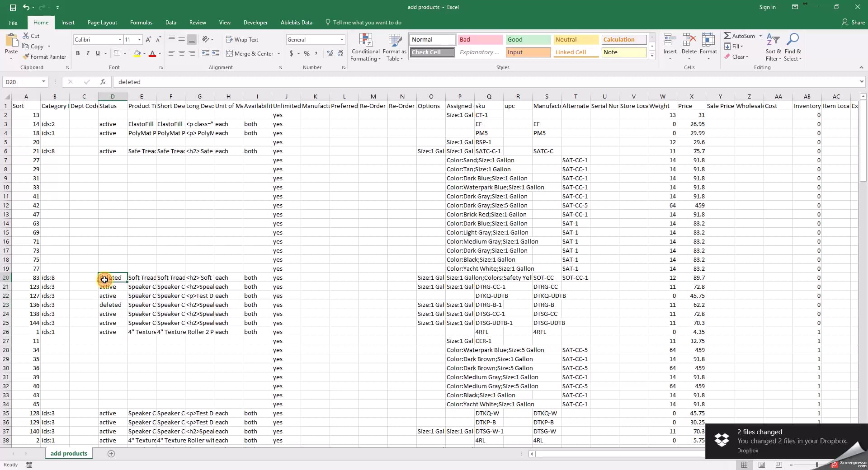Select the Format Painter tool
Screen dimensions: 868x470
click(x=44, y=56)
